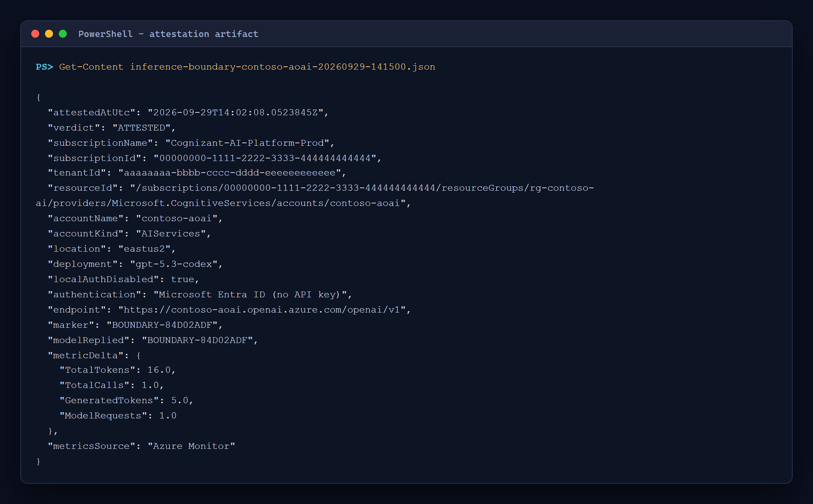The height and width of the screenshot is (504, 813).
Task: Click the subscriptionId GUID value
Action: tap(265, 158)
